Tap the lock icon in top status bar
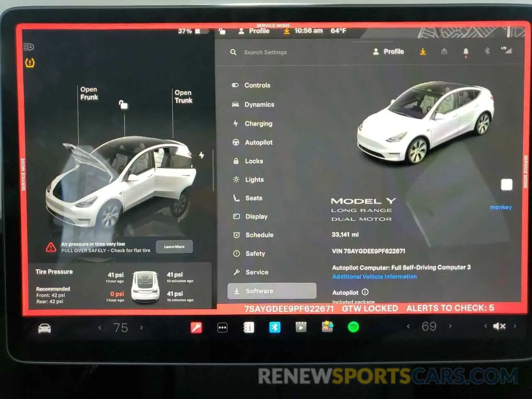Image resolution: width=532 pixels, height=399 pixels. pyautogui.click(x=222, y=31)
